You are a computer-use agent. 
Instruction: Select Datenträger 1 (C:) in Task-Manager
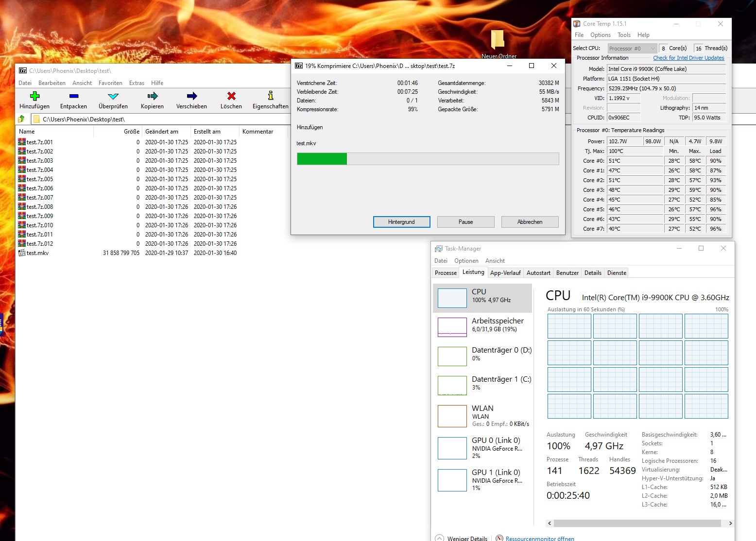click(x=482, y=385)
